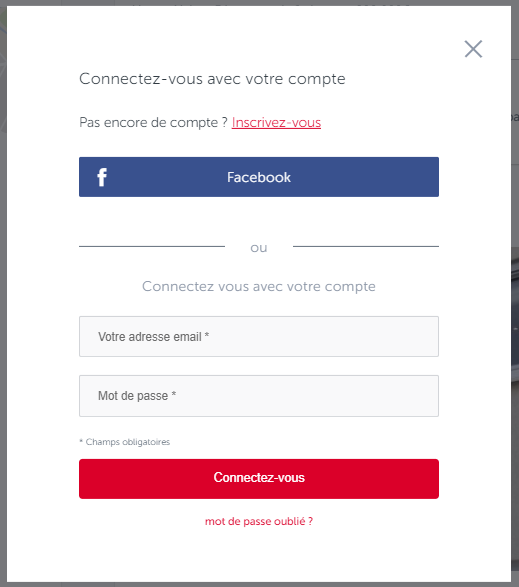The height and width of the screenshot is (587, 519).
Task: Click the divider line left of 'ou'
Action: (x=152, y=246)
